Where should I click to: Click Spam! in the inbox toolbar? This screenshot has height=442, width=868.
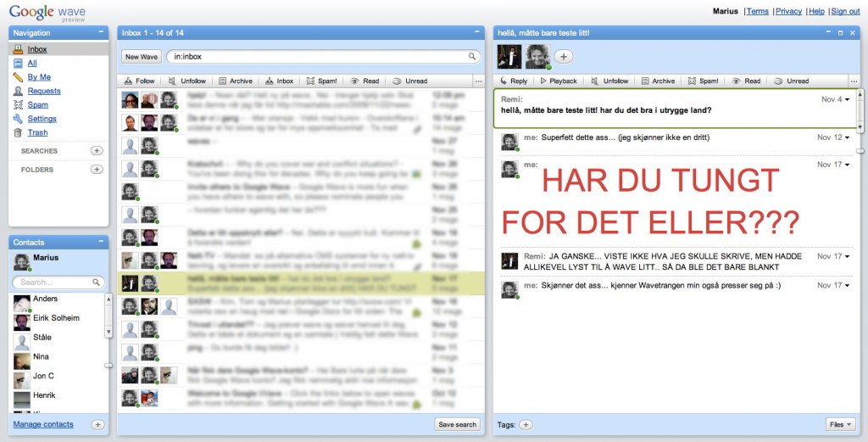tap(321, 81)
